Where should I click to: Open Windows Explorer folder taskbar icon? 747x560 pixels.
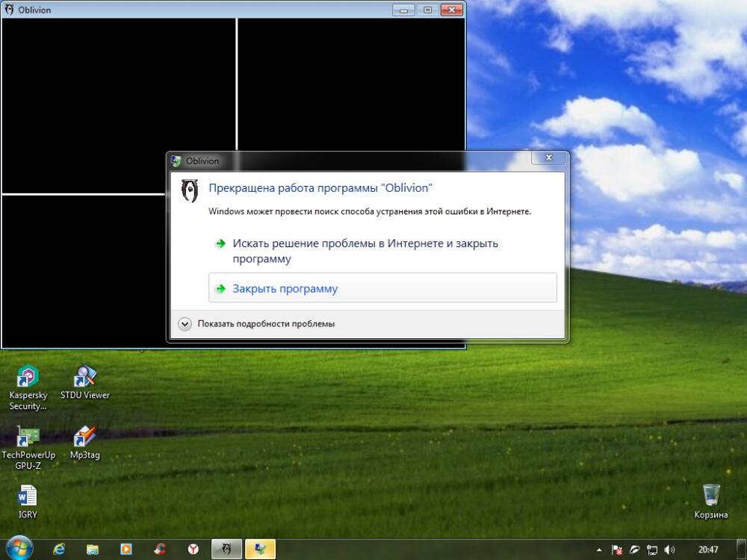tap(93, 549)
